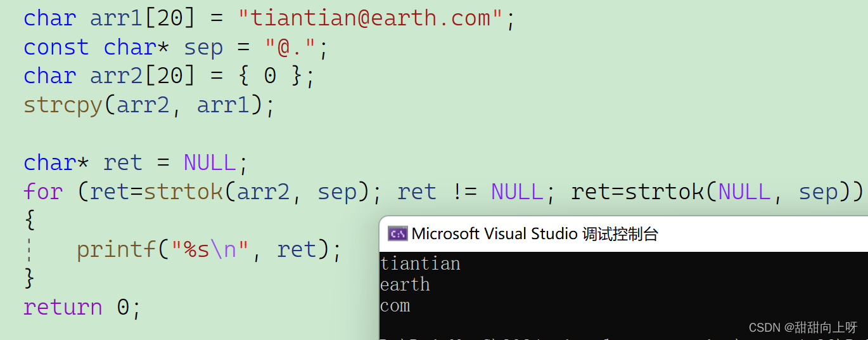
Task: Click the "tiantian" output line in the console
Action: (420, 263)
